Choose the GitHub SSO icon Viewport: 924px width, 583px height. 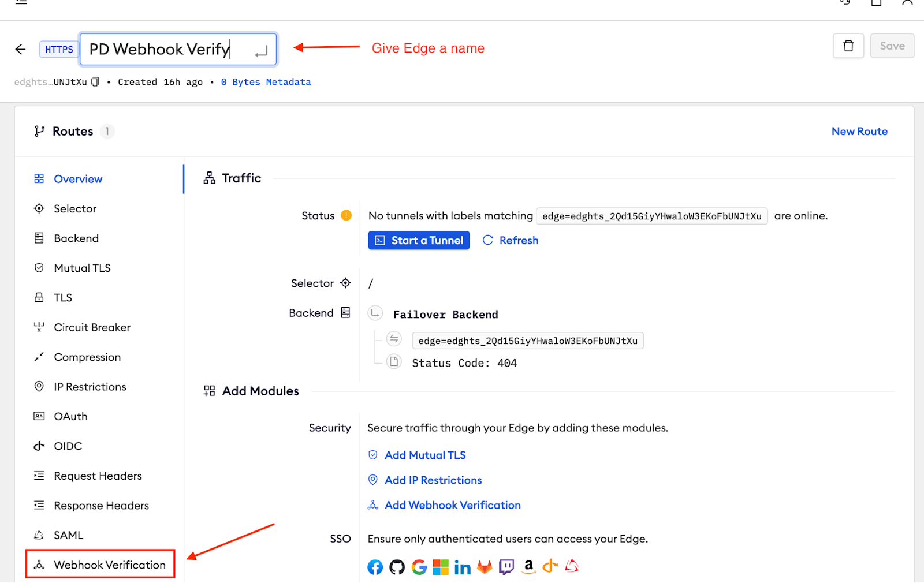397,567
